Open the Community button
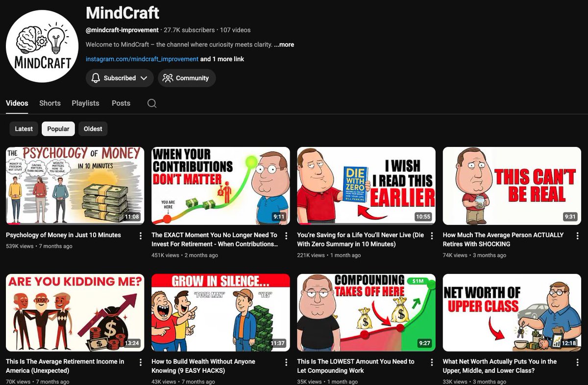Screen dimensions: 588x385 pyautogui.click(x=186, y=78)
